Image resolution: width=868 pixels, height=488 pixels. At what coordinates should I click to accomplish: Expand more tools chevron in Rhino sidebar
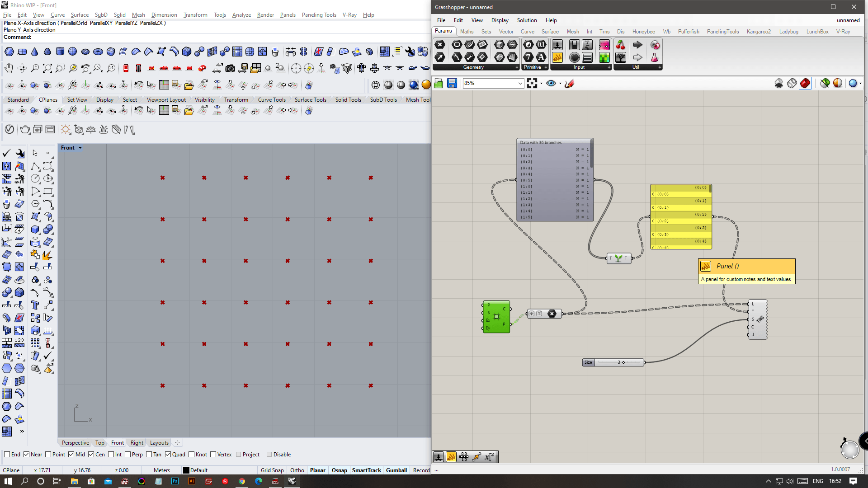pyautogui.click(x=22, y=432)
